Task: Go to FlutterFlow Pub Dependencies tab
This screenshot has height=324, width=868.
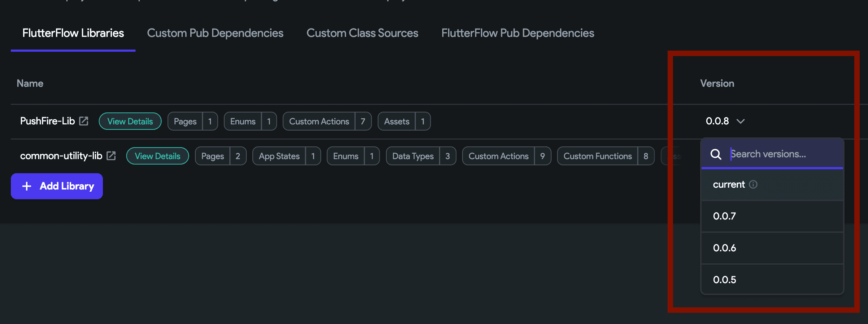Action: 517,33
